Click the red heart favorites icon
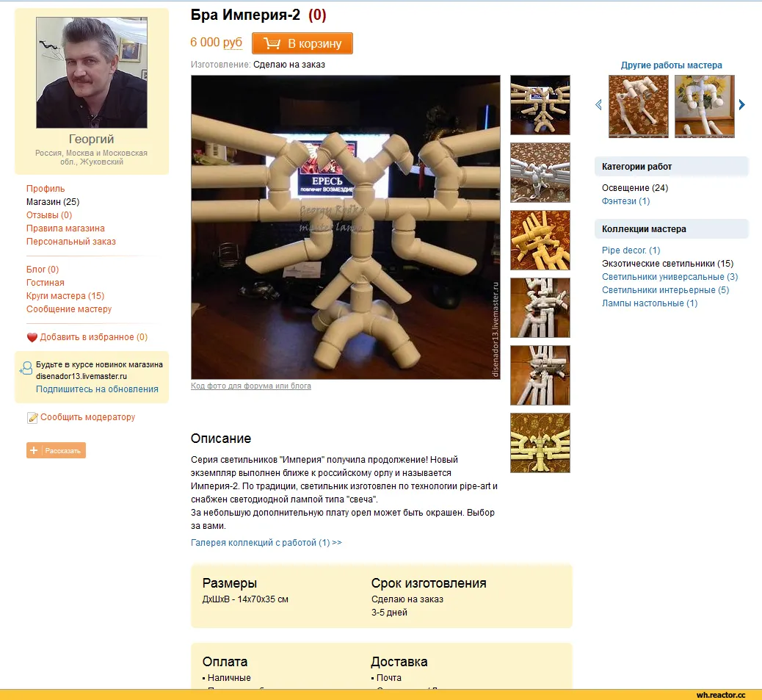762x700 pixels. click(32, 337)
